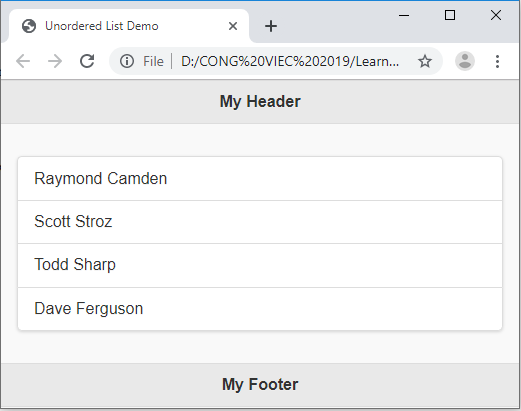Image resolution: width=521 pixels, height=411 pixels.
Task: Minimize the browser window
Action: (404, 15)
